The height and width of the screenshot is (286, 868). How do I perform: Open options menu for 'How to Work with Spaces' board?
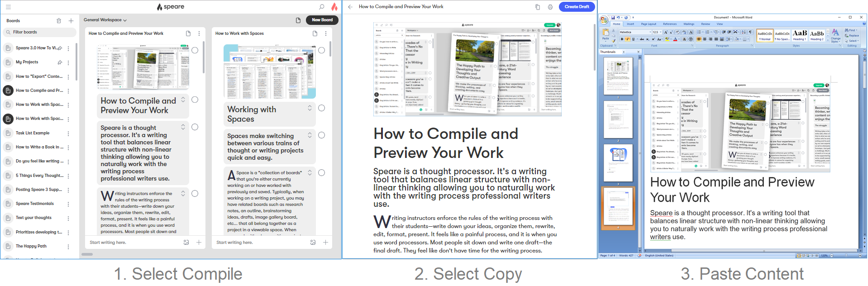tap(326, 33)
